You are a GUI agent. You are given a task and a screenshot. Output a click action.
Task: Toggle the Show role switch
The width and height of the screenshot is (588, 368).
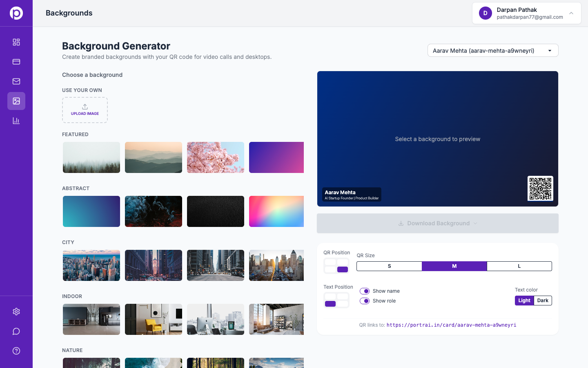[365, 301]
